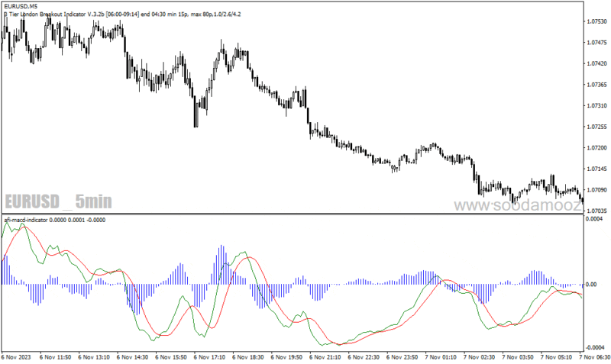Click the 7 Nov 02:30 time label
This screenshot has width=611, height=364.
(x=480, y=357)
